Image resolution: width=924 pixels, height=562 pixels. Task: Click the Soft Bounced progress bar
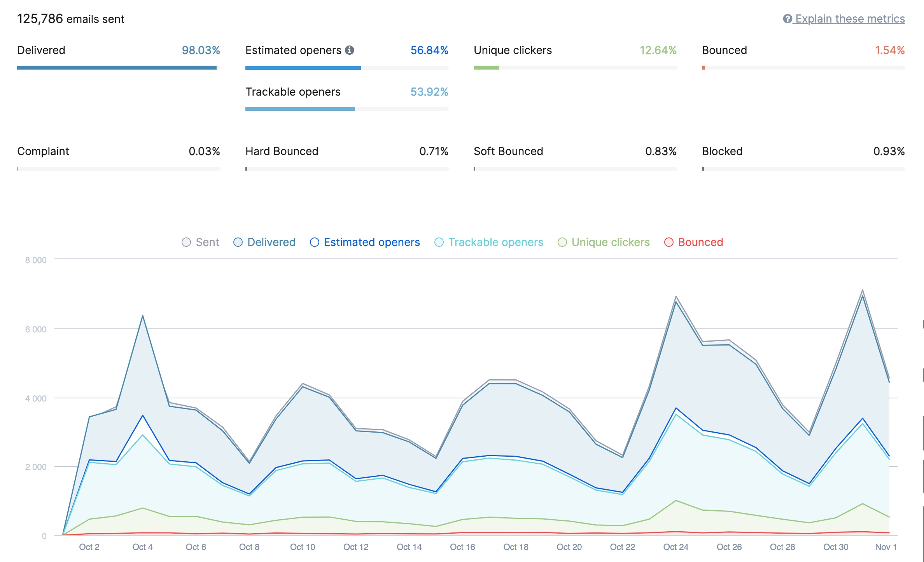tap(575, 168)
